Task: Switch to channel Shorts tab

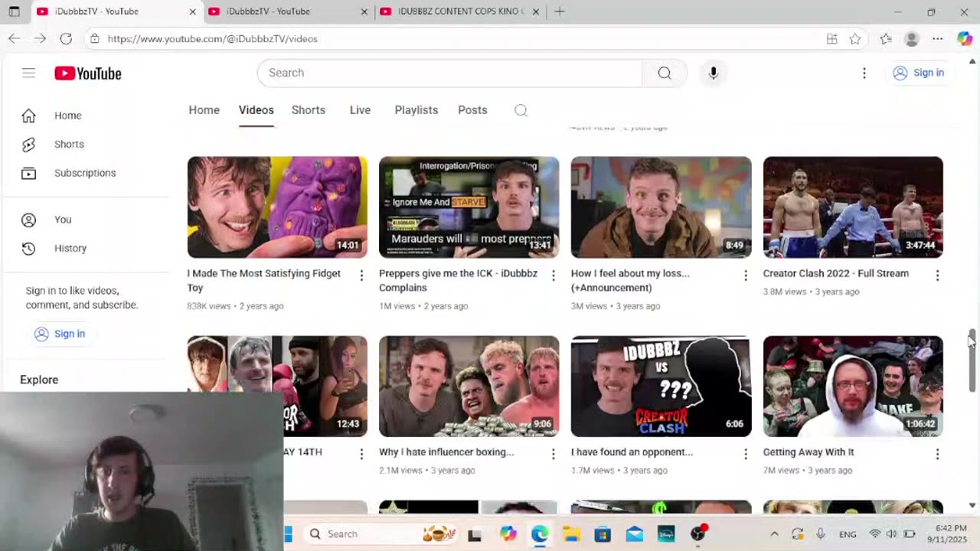Action: coord(309,110)
